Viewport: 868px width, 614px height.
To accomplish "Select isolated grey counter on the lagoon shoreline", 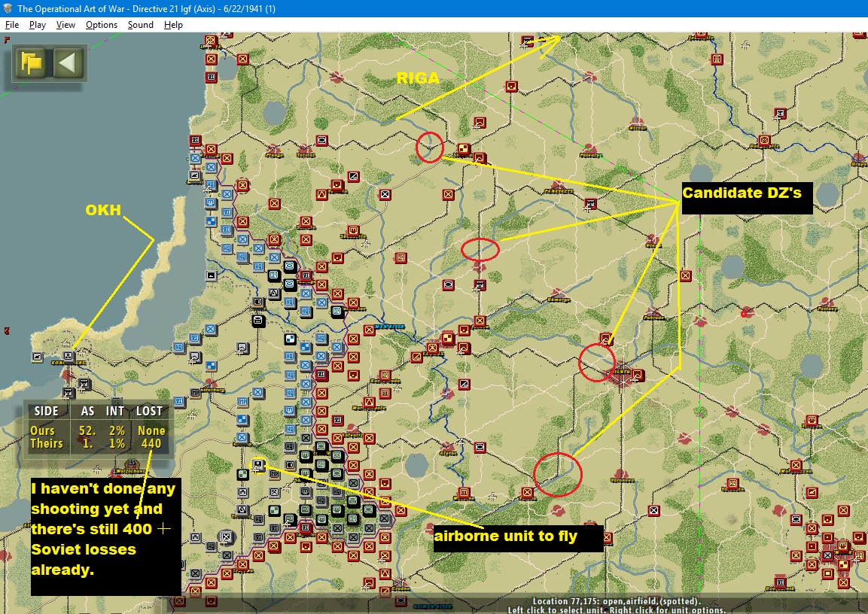I will 211,275.
